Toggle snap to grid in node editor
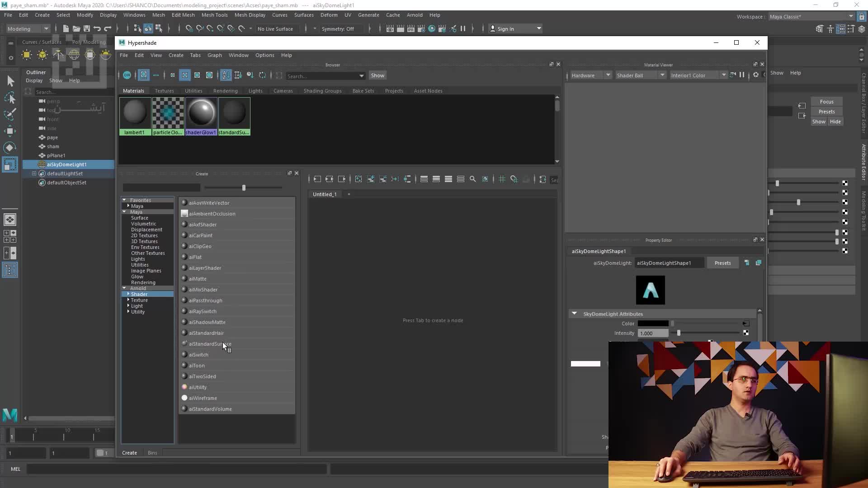This screenshot has height=488, width=868. (x=514, y=179)
